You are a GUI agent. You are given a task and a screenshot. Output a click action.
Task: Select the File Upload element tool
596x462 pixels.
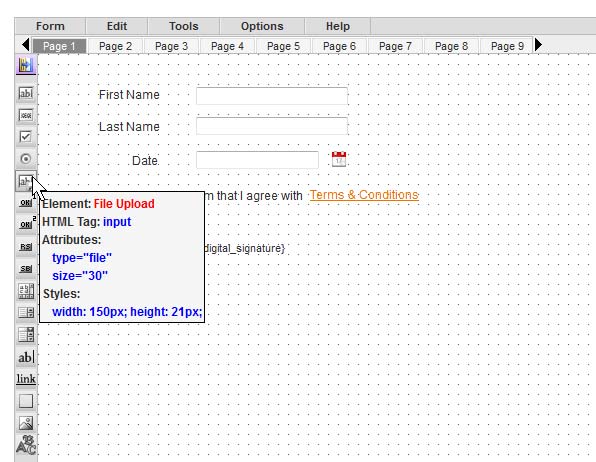click(25, 181)
